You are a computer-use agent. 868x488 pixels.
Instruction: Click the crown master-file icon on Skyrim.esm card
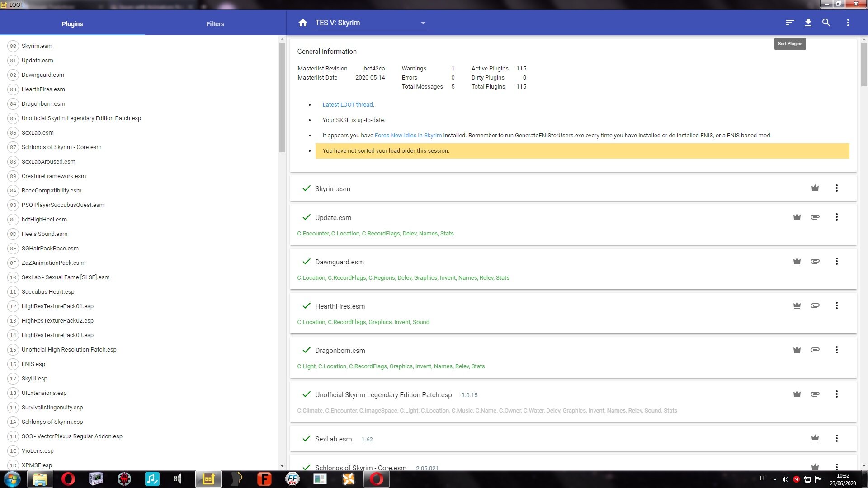pyautogui.click(x=815, y=188)
